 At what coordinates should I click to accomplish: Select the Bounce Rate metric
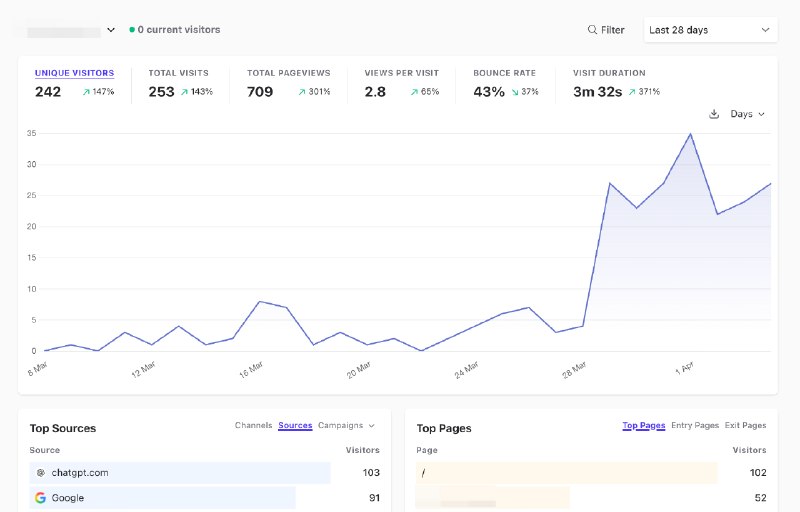pos(504,73)
